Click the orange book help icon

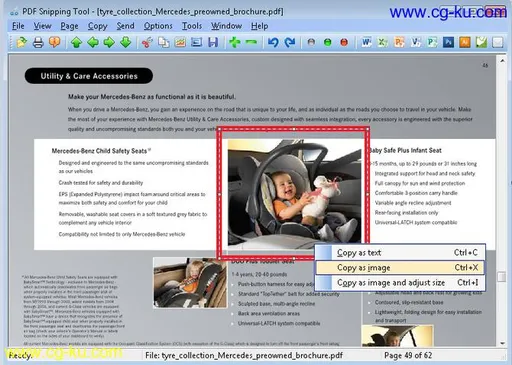click(55, 42)
